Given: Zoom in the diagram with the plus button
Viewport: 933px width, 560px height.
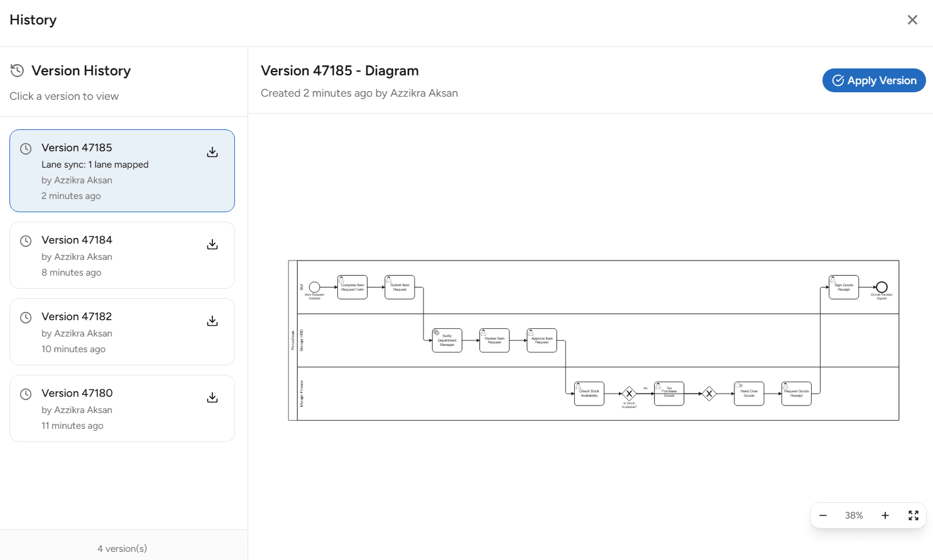Looking at the screenshot, I should 885,515.
